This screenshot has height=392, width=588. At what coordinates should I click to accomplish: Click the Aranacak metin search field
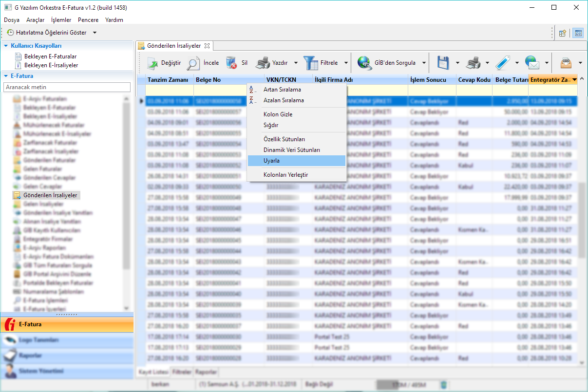click(x=67, y=87)
